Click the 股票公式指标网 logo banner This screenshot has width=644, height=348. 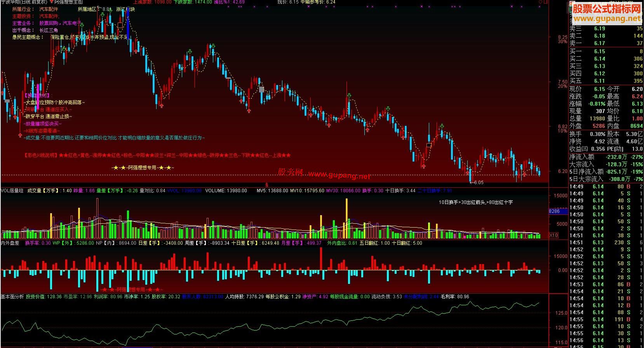click(x=607, y=12)
